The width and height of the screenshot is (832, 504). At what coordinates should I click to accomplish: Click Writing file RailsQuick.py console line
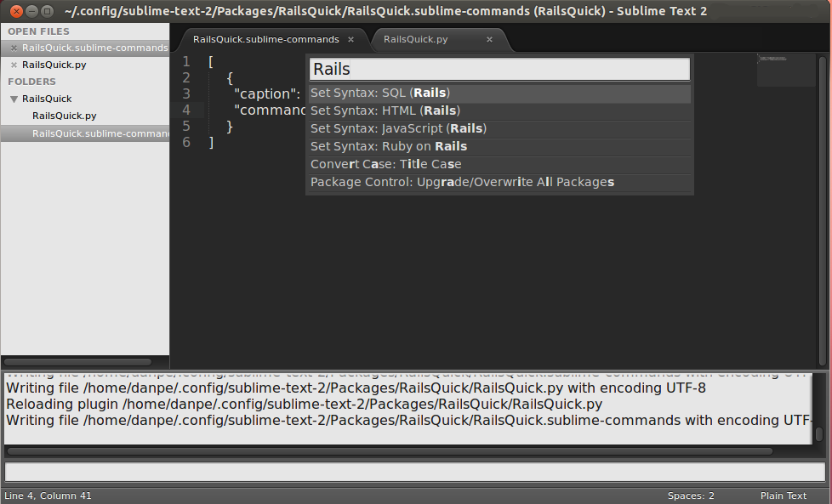(356, 388)
